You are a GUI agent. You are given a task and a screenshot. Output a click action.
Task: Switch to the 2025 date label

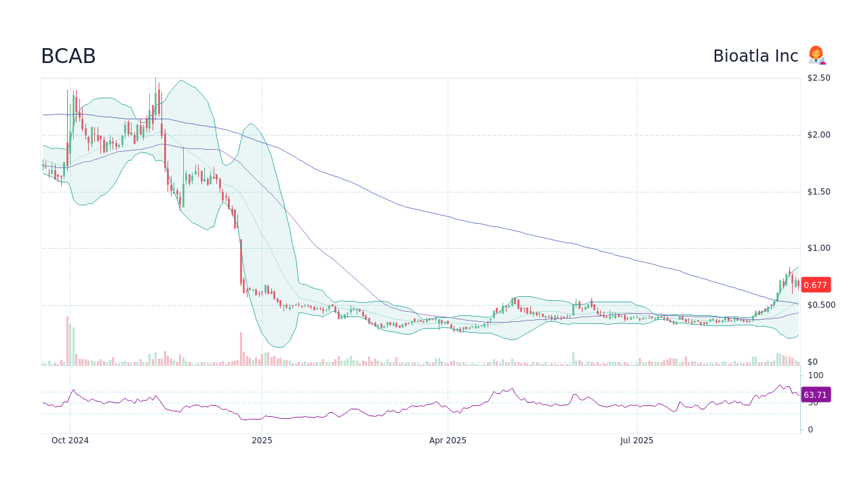point(262,440)
